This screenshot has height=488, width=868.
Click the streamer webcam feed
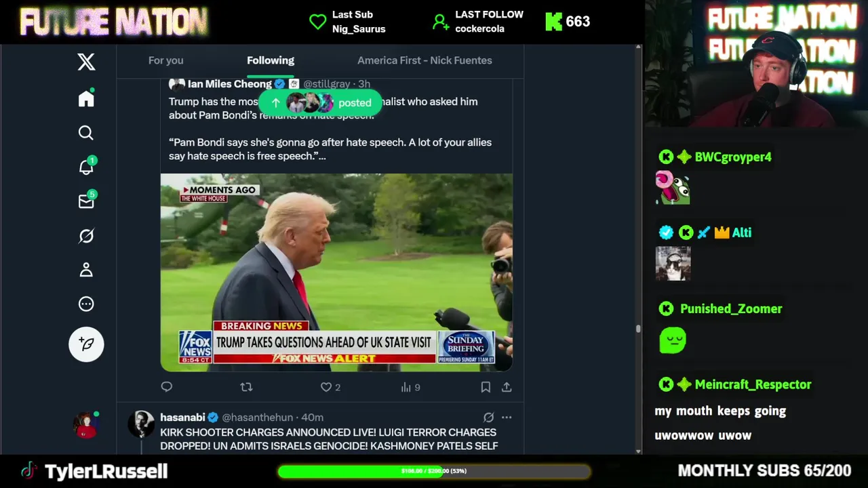click(x=756, y=64)
